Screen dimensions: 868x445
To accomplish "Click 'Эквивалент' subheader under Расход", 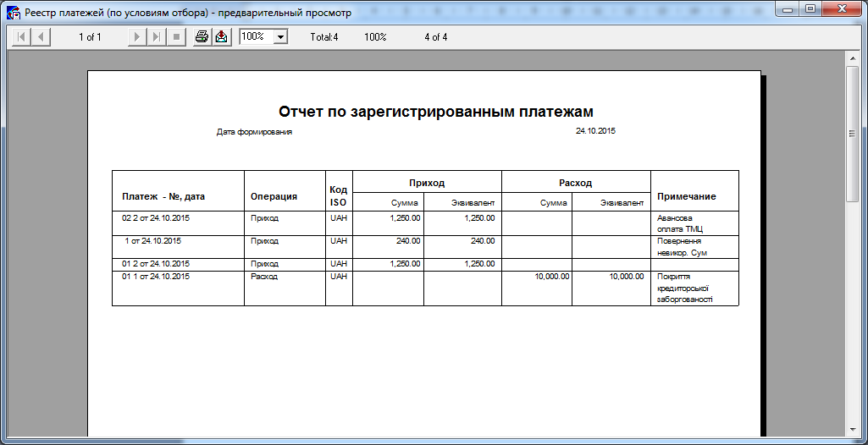I will click(622, 203).
